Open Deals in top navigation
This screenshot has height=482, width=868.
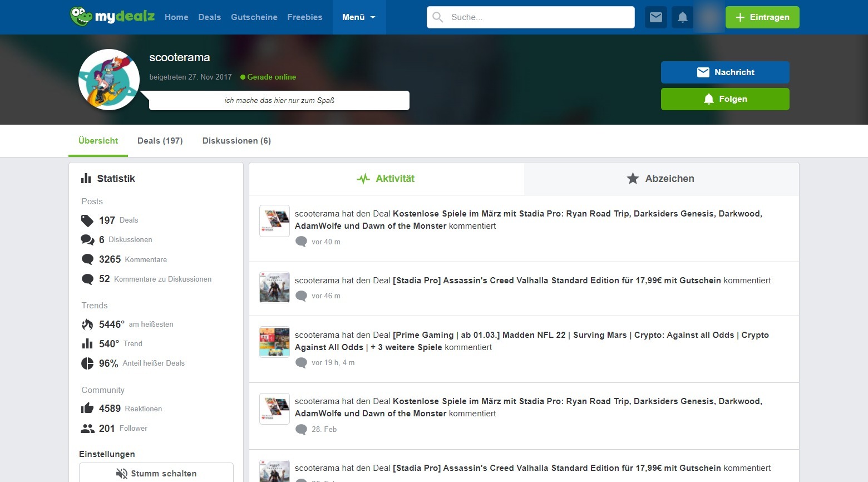[210, 17]
